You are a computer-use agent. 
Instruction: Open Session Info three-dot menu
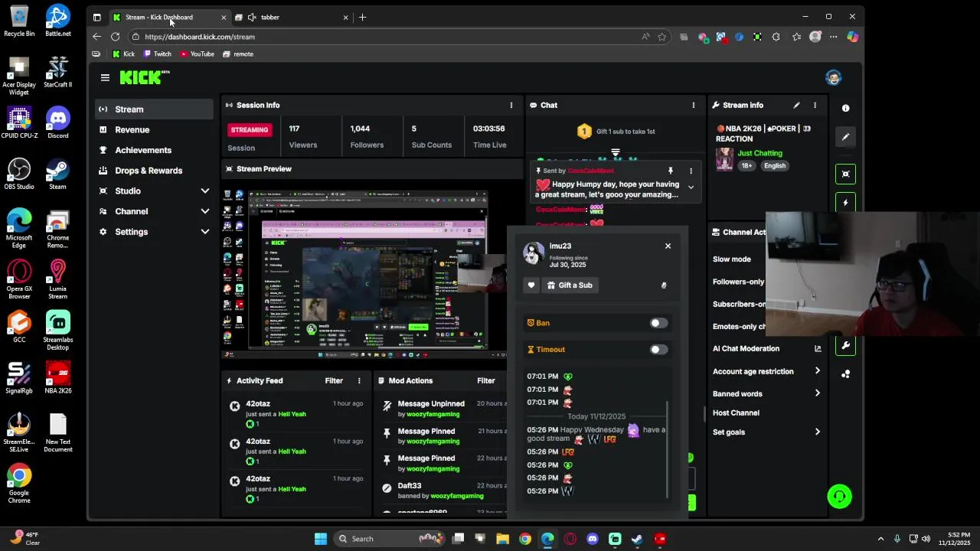click(x=511, y=105)
